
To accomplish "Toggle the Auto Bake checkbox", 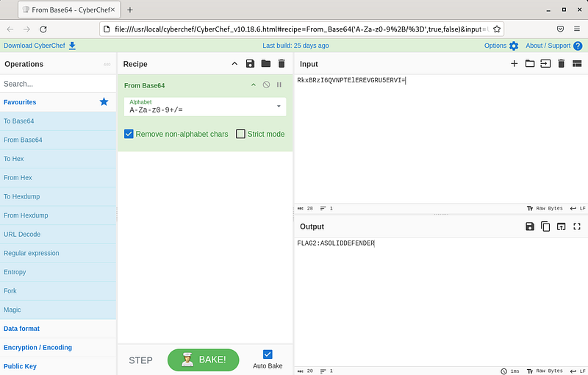I will tap(268, 354).
